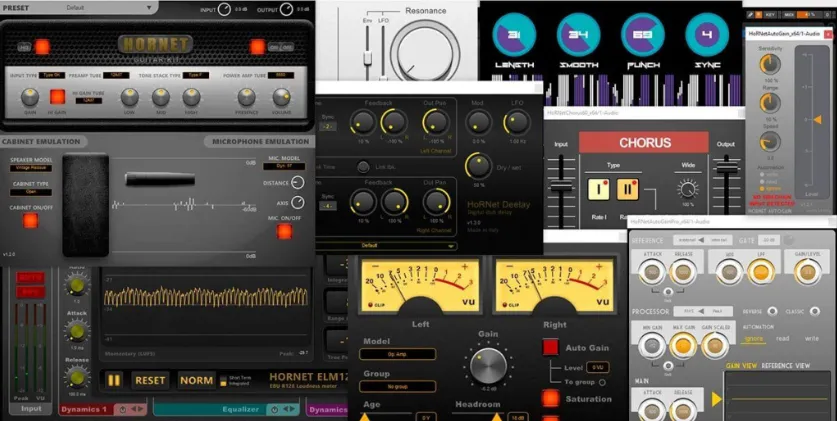Click the Low tone knob
This screenshot has width=837, height=421.
pyautogui.click(x=129, y=97)
